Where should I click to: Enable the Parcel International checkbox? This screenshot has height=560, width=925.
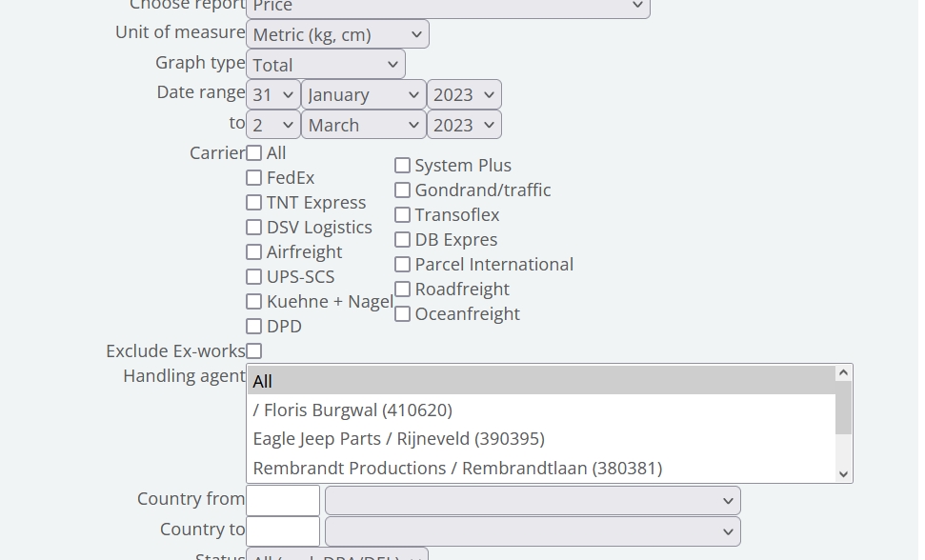point(403,265)
